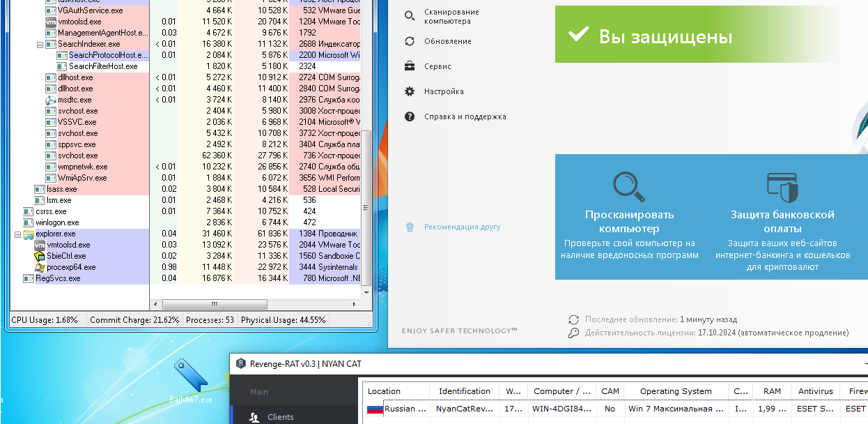868x424 pixels.
Task: Click the Справка и поддержка question-mark icon
Action: click(x=410, y=116)
